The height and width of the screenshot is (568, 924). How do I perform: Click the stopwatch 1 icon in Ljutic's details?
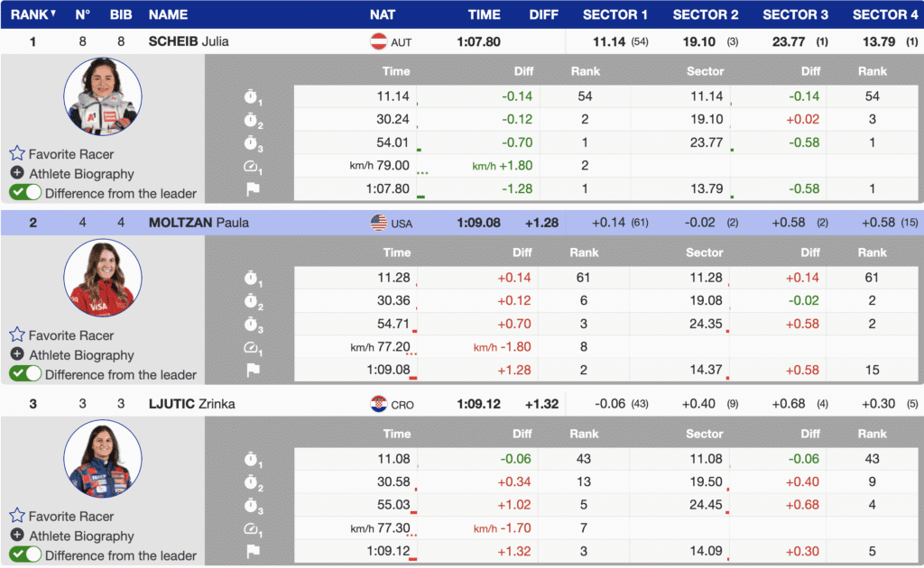coord(253,460)
